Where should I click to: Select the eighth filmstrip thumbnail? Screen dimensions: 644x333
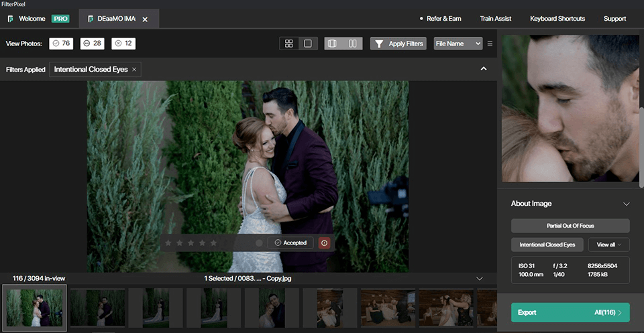pyautogui.click(x=447, y=308)
